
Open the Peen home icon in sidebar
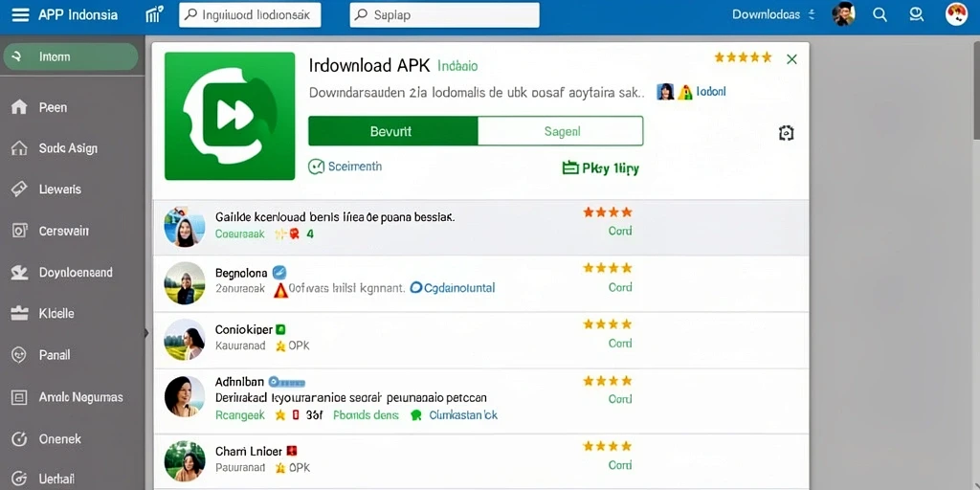19,107
